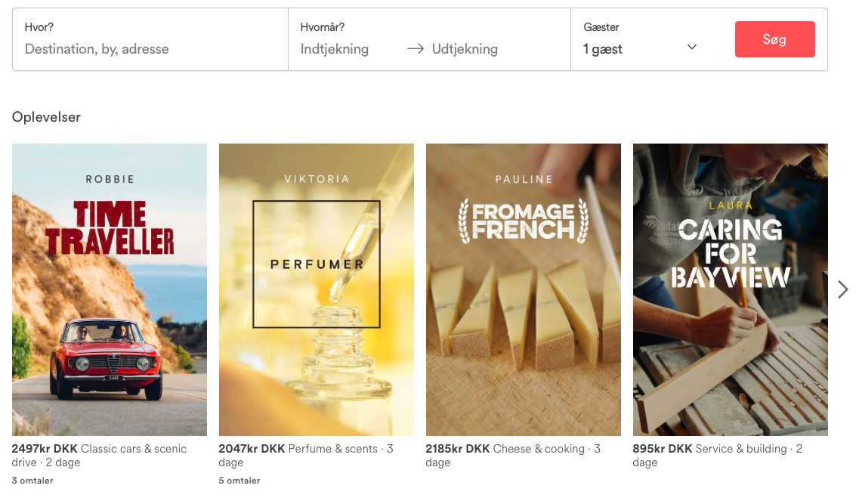856x504 pixels.
Task: Click the Oplevelser section heading
Action: click(x=46, y=117)
